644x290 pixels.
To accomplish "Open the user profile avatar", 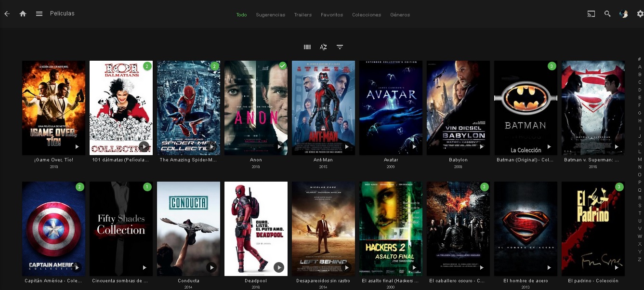I will (x=624, y=14).
